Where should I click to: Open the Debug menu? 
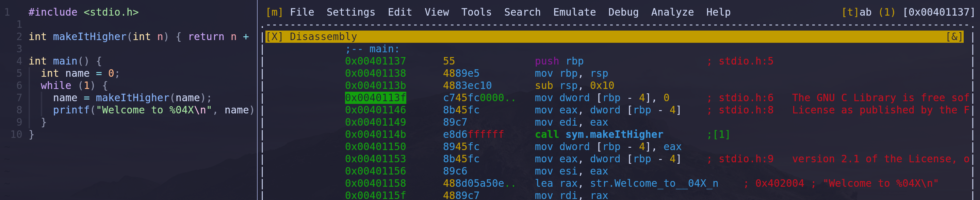pyautogui.click(x=623, y=12)
